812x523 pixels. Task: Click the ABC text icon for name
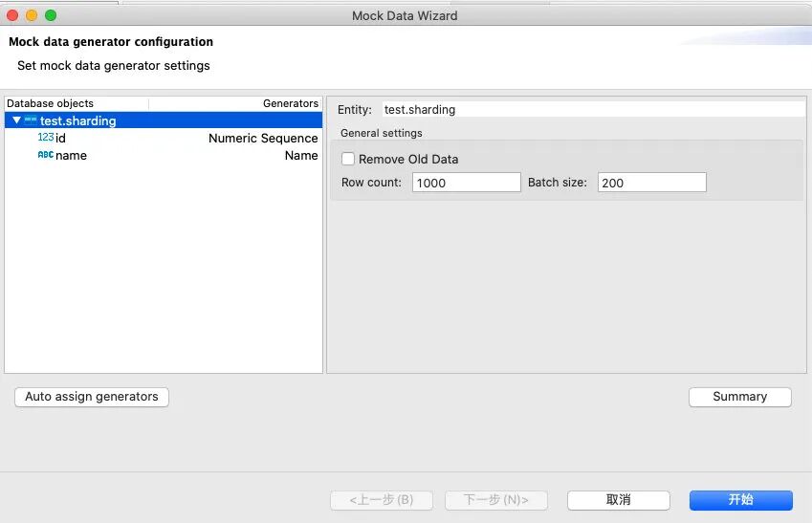pyautogui.click(x=45, y=155)
